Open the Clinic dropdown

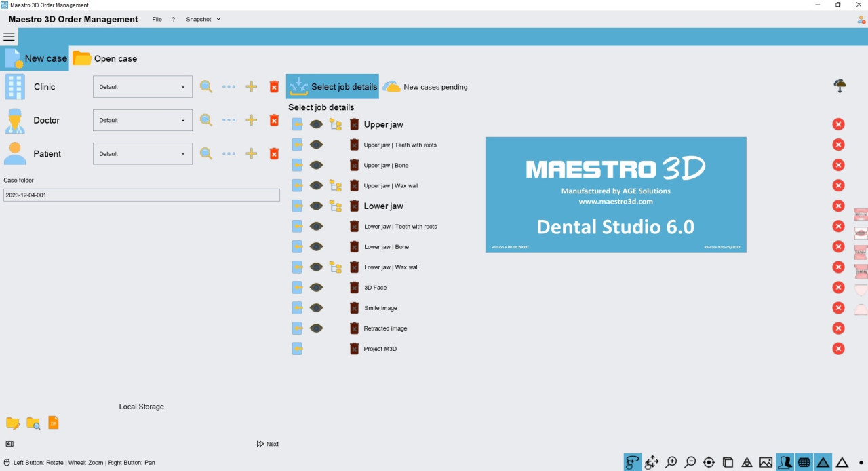tap(142, 87)
